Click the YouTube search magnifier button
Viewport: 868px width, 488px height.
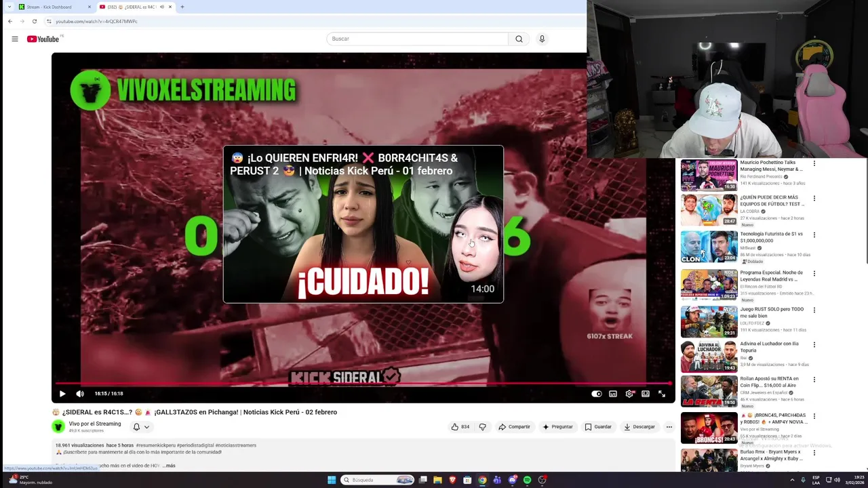(519, 39)
